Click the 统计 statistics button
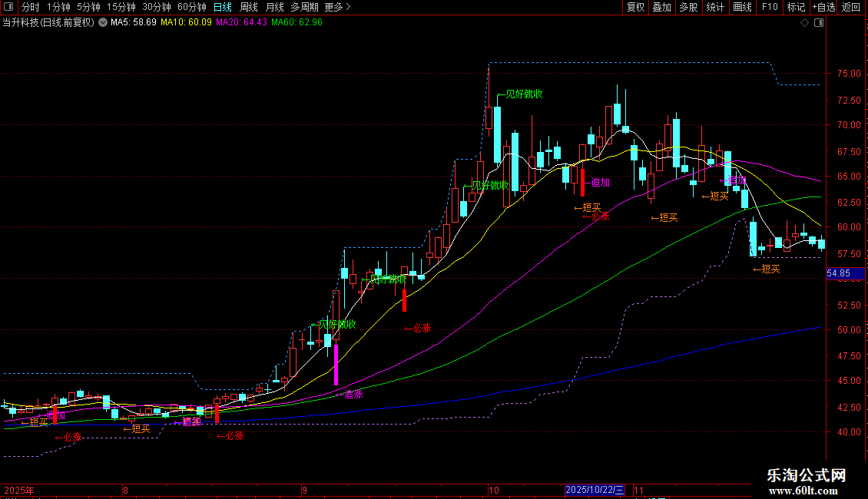Screen dimensions: 868x499 pos(714,7)
